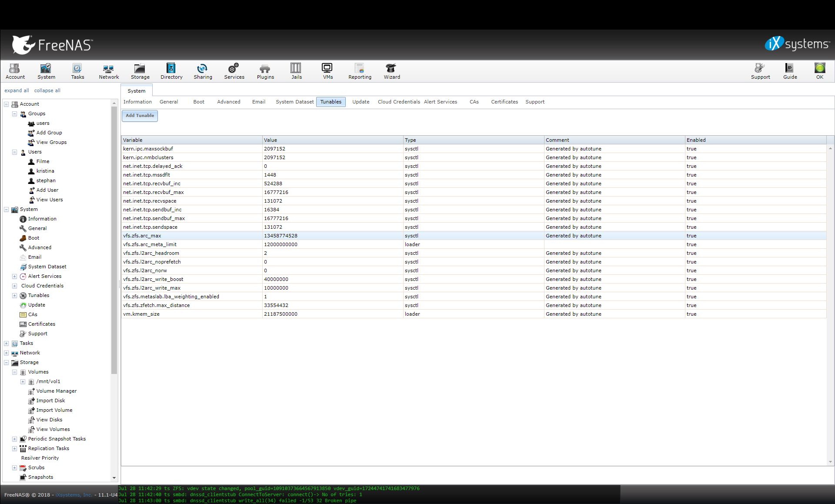The image size is (835, 504).
Task: Click the iXsystems logo
Action: pyautogui.click(x=797, y=43)
